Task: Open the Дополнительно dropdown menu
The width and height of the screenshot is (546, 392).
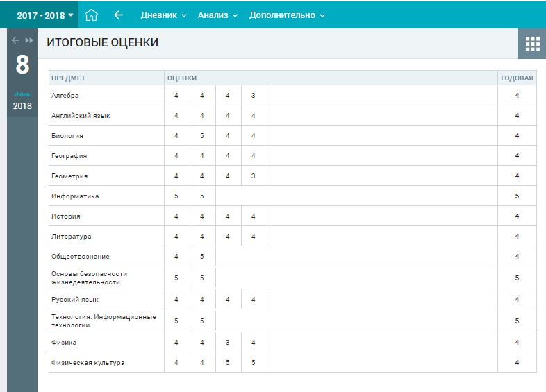Action: 287,15
